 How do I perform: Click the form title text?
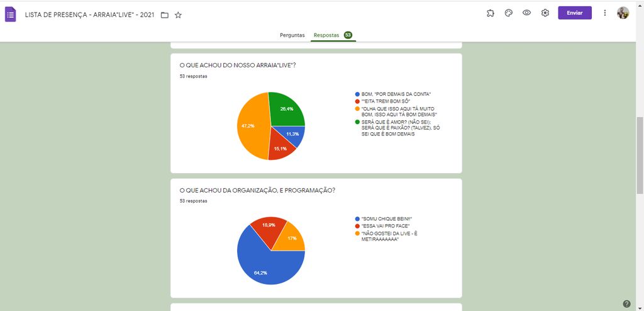90,14
